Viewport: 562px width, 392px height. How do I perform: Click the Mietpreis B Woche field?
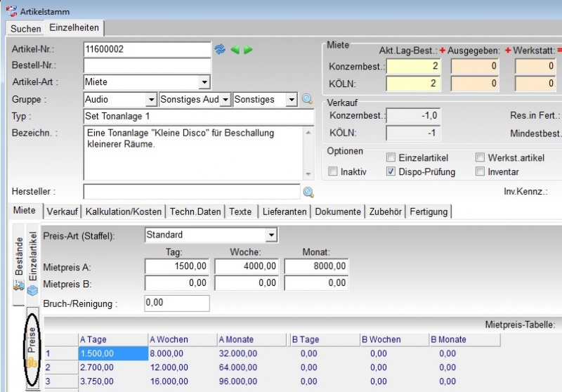(x=247, y=283)
